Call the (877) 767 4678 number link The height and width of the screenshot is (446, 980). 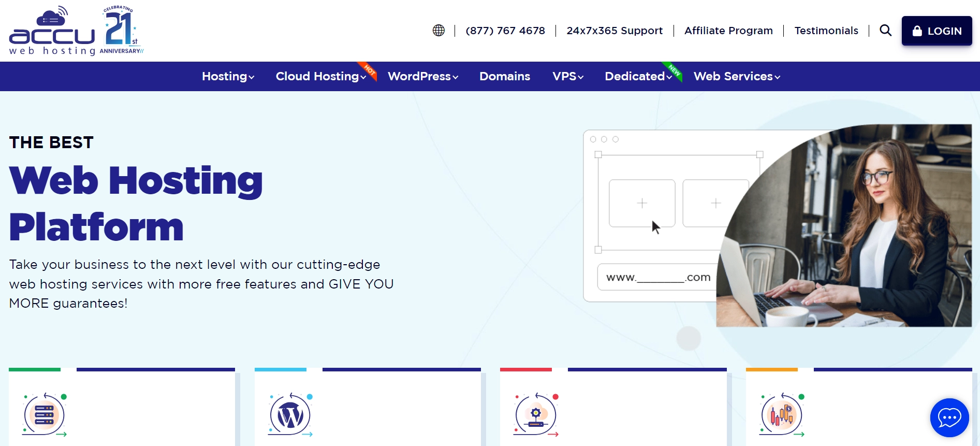pyautogui.click(x=505, y=31)
